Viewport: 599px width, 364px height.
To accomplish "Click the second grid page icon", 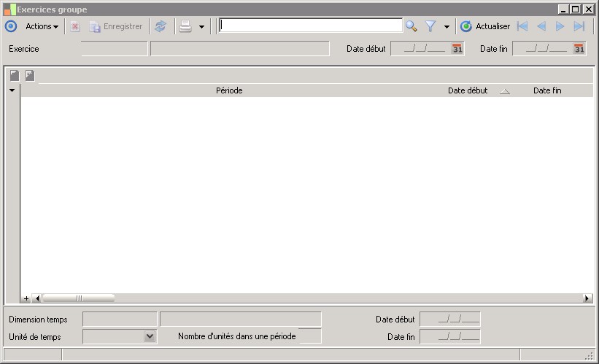I will tap(30, 75).
